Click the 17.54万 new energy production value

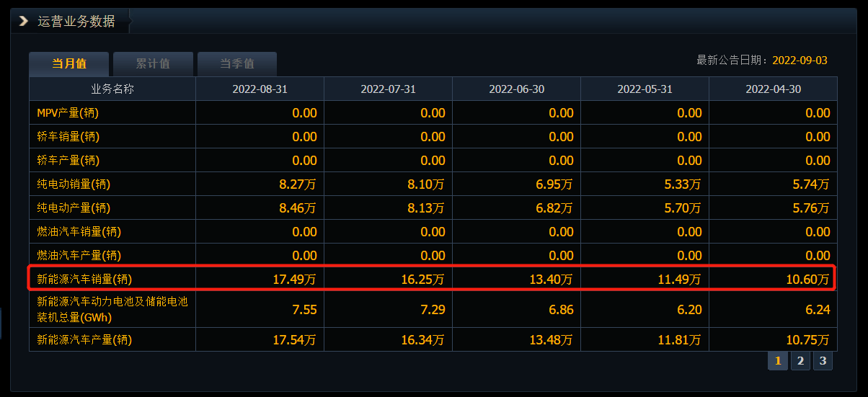(295, 339)
